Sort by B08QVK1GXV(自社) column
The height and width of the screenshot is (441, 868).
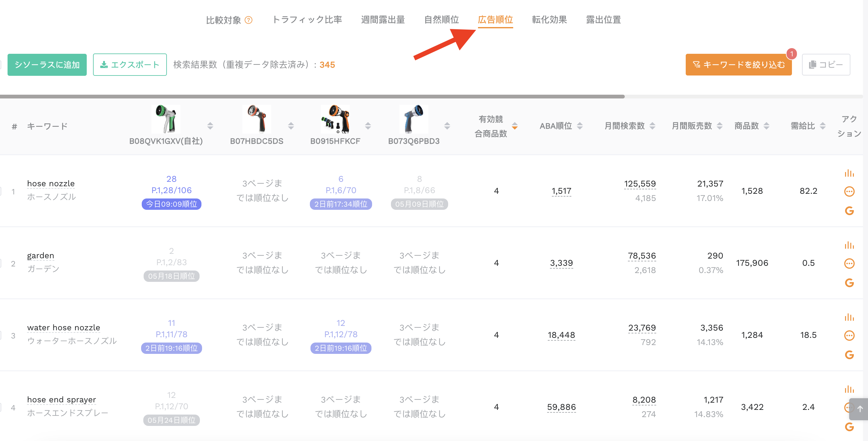(210, 126)
